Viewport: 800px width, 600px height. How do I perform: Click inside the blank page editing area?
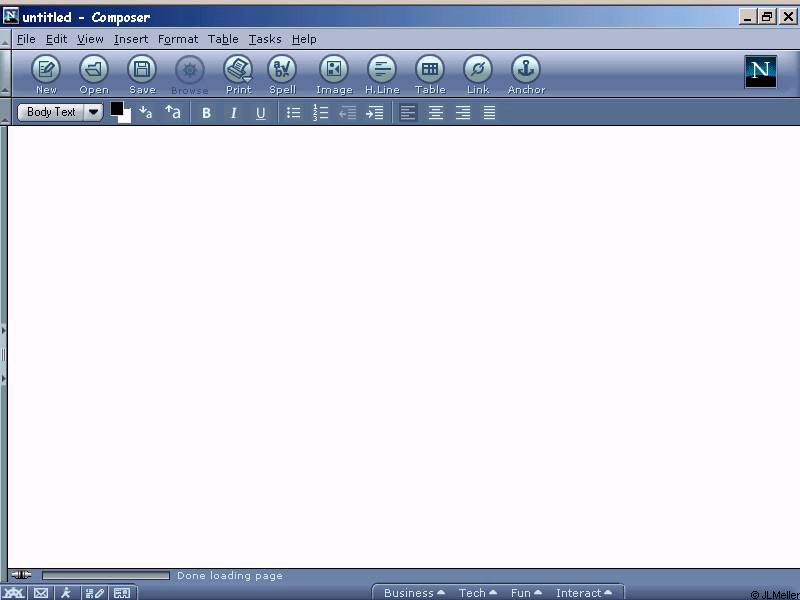(x=403, y=347)
